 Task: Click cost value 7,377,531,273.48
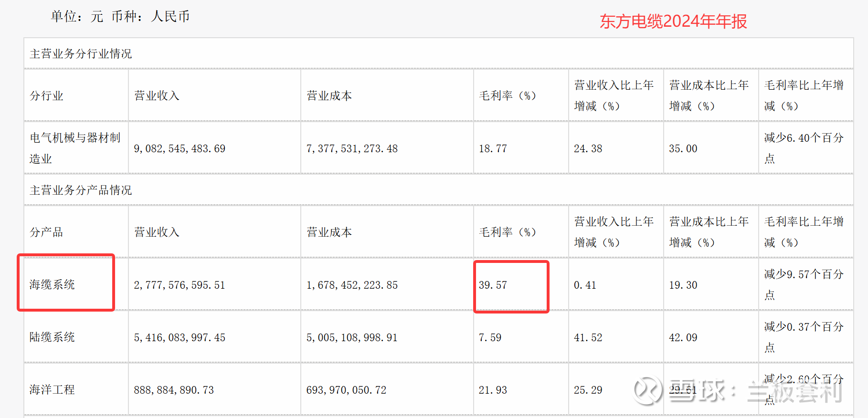point(352,149)
